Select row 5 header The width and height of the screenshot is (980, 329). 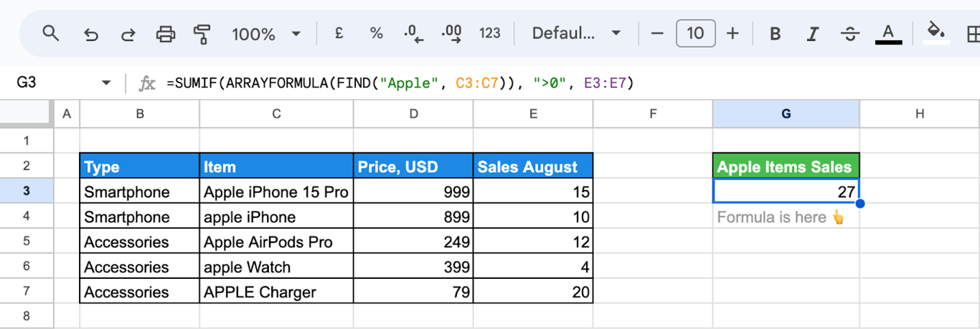pos(27,241)
